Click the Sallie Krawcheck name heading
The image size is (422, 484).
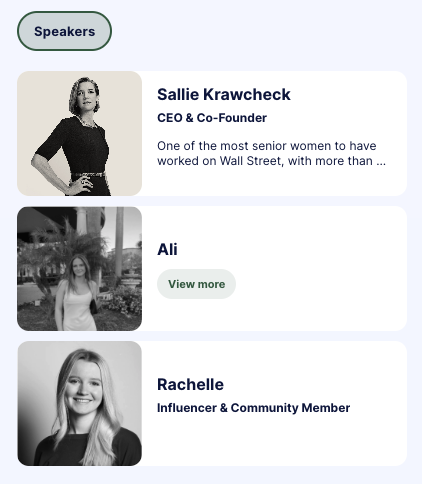pos(224,94)
